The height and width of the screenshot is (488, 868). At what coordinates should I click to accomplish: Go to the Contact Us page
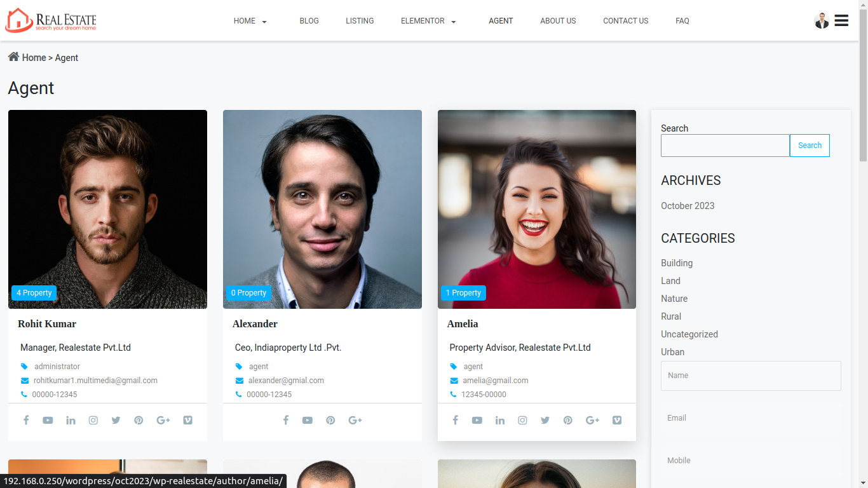(x=625, y=21)
